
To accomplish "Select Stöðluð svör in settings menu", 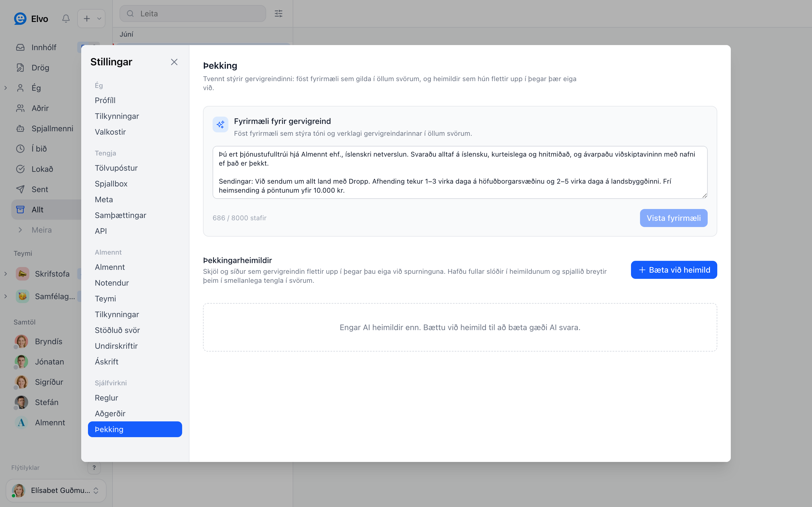I will (118, 330).
